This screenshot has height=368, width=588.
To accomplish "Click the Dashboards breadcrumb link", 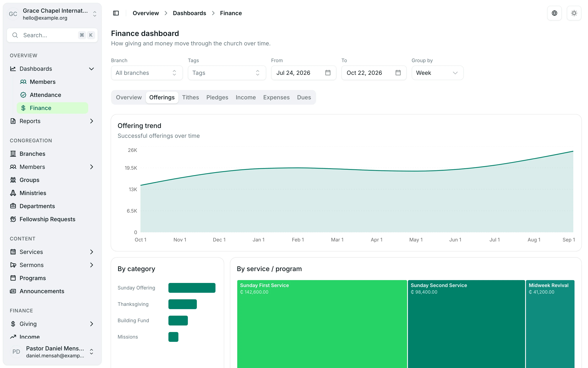I will pos(189,13).
